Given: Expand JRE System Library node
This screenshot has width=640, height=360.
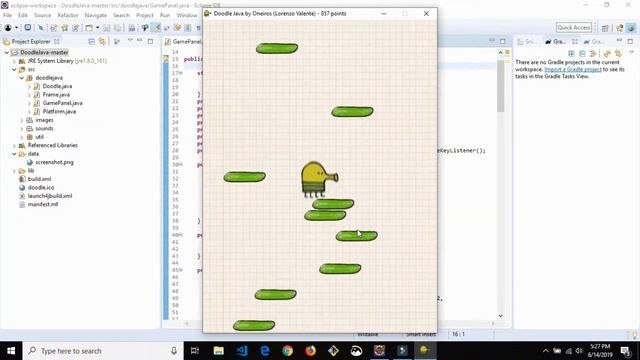Looking at the screenshot, I should point(14,61).
